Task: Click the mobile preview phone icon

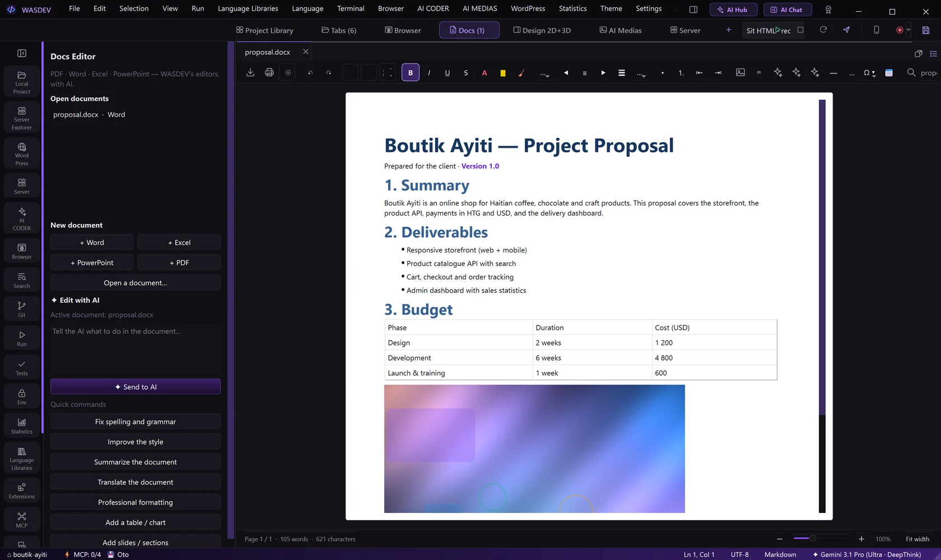Action: (877, 30)
